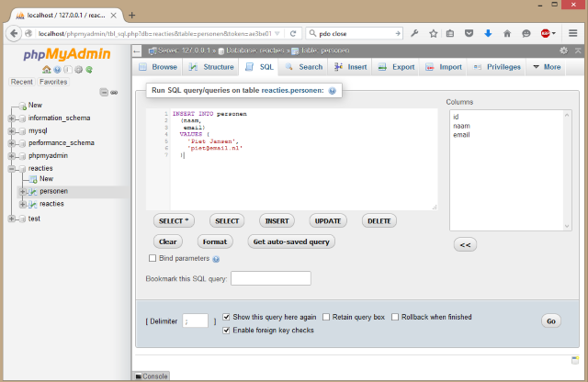This screenshot has height=382, width=588.
Task: Collapse the reacties database node
Action: [x=11, y=169]
